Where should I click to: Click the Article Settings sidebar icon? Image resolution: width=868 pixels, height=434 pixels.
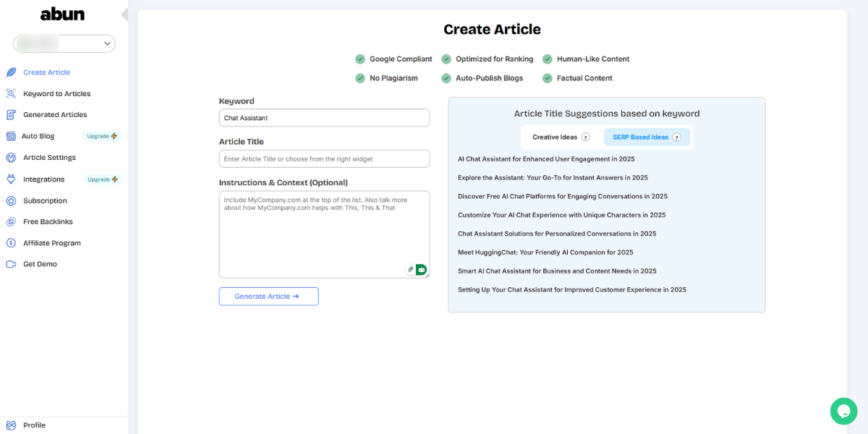pyautogui.click(x=11, y=158)
